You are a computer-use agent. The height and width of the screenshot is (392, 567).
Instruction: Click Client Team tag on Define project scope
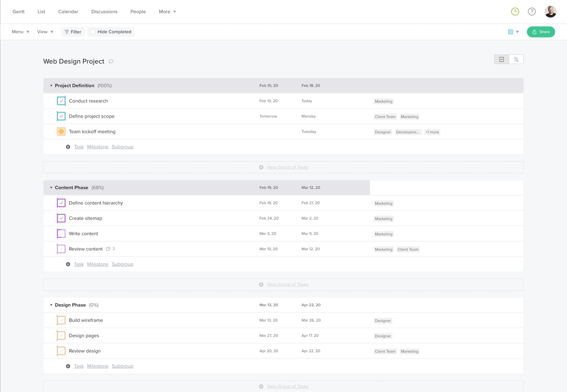(x=385, y=117)
